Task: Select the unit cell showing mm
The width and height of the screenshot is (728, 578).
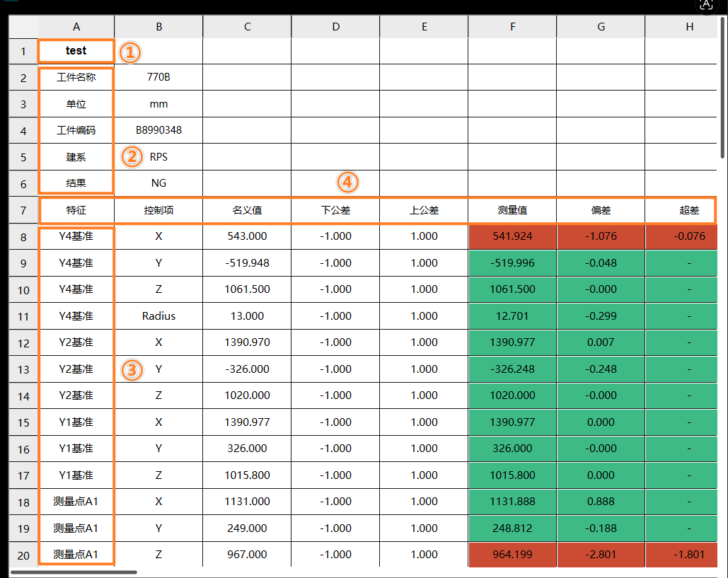Action: 158,103
